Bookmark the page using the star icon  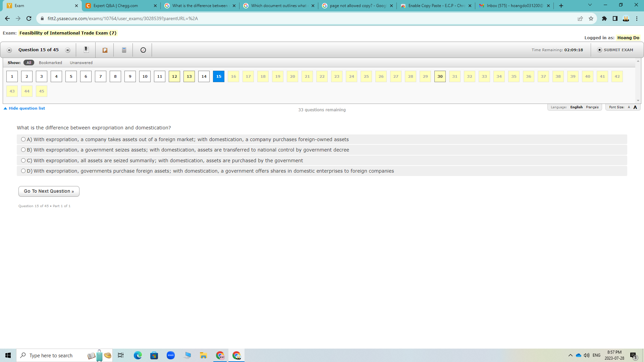591,18
